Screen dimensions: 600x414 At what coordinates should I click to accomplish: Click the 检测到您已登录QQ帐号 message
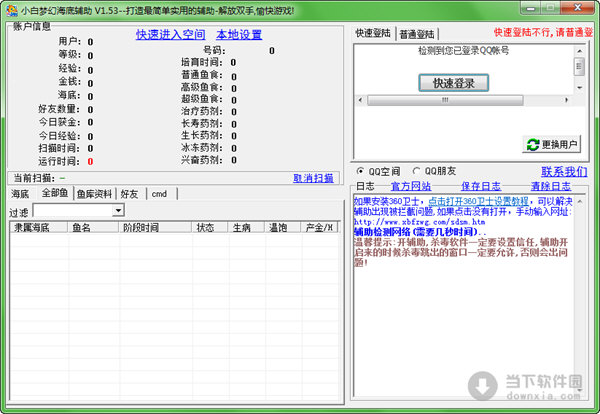[463, 51]
